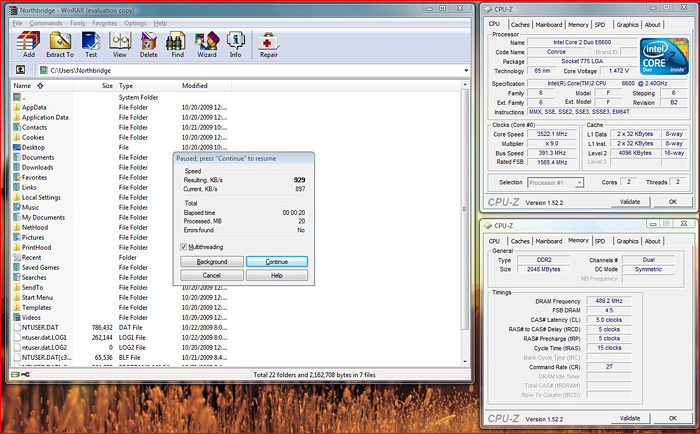
Task: Click the Intel Core 2 Duo logo
Action: [664, 56]
